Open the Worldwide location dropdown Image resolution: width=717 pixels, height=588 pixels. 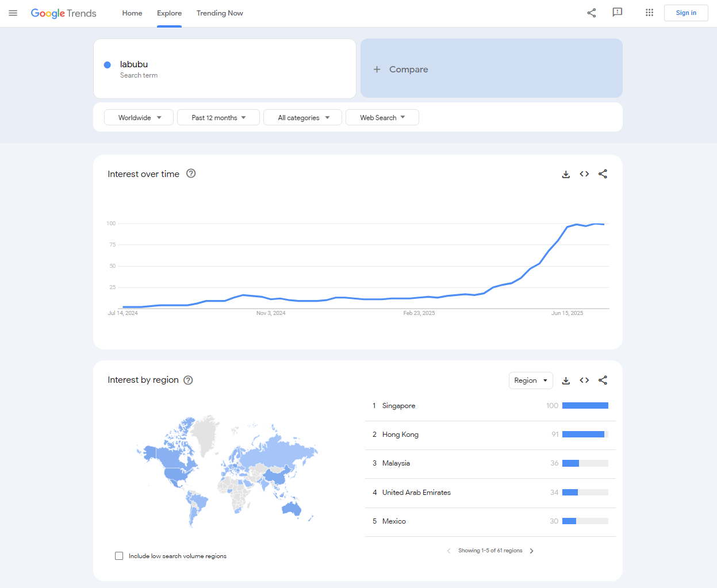(139, 117)
